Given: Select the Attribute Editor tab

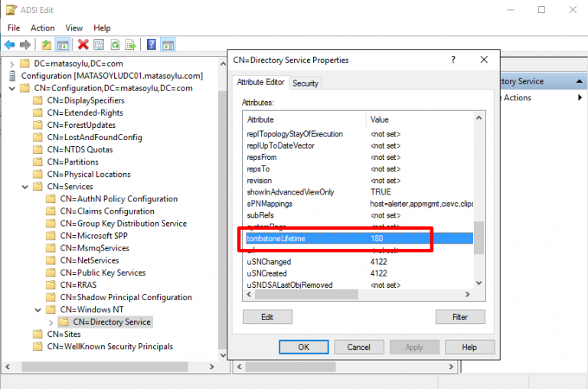Looking at the screenshot, I should [x=260, y=82].
